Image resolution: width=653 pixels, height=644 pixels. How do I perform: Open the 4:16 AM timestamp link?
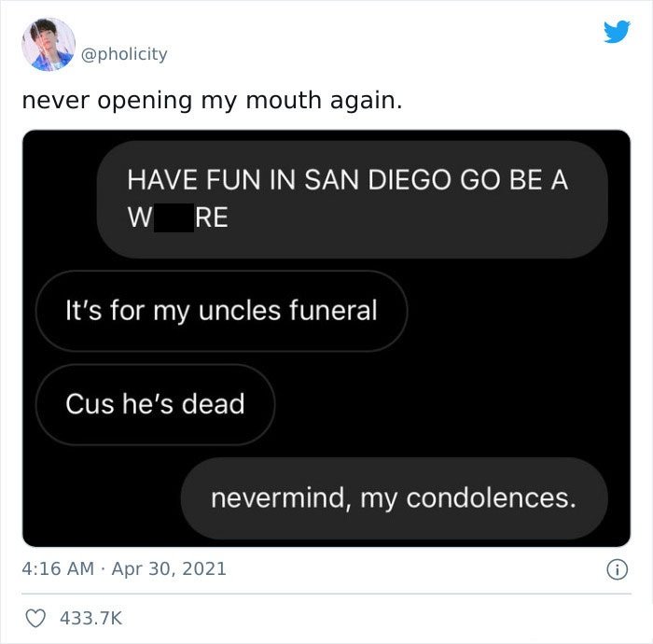(58, 569)
